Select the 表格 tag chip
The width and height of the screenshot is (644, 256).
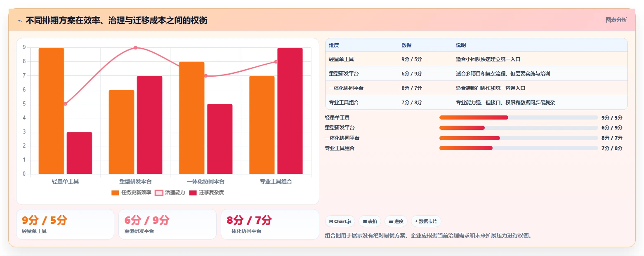[370, 221]
